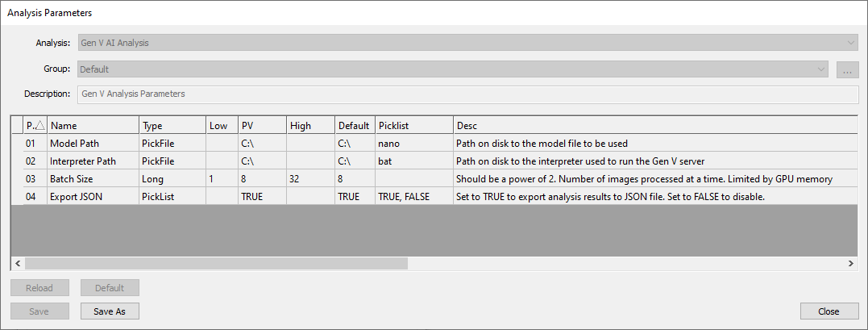Close the Analysis Parameters dialog
Image resolution: width=868 pixels, height=330 pixels.
tap(829, 311)
